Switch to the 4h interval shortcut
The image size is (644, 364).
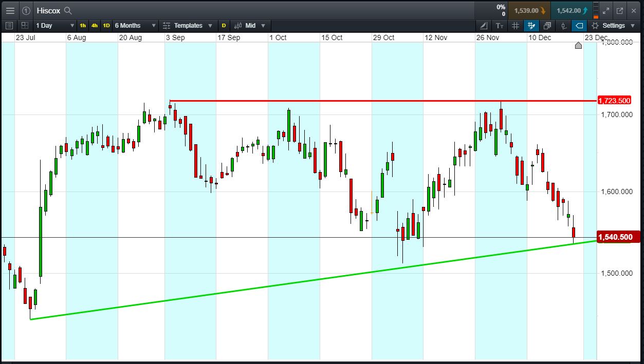(x=95, y=25)
